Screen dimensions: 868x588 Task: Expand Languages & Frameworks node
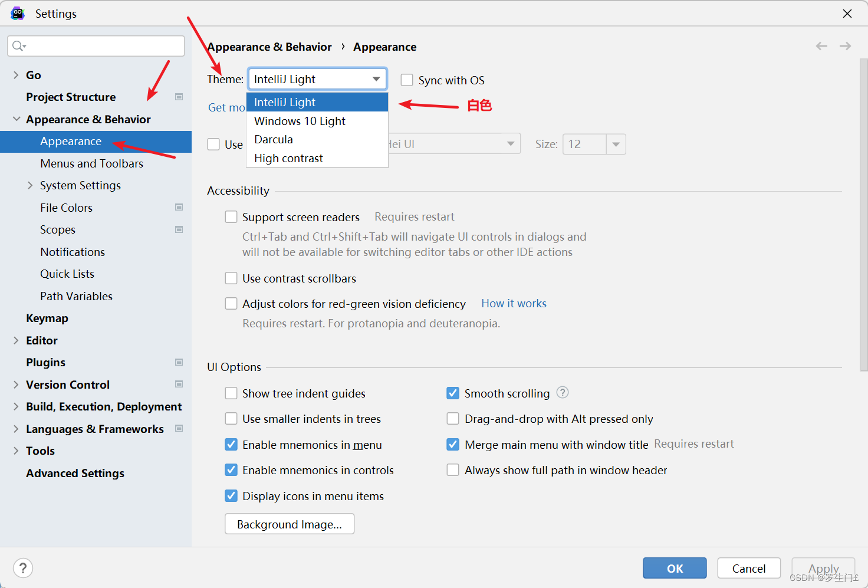pos(16,429)
